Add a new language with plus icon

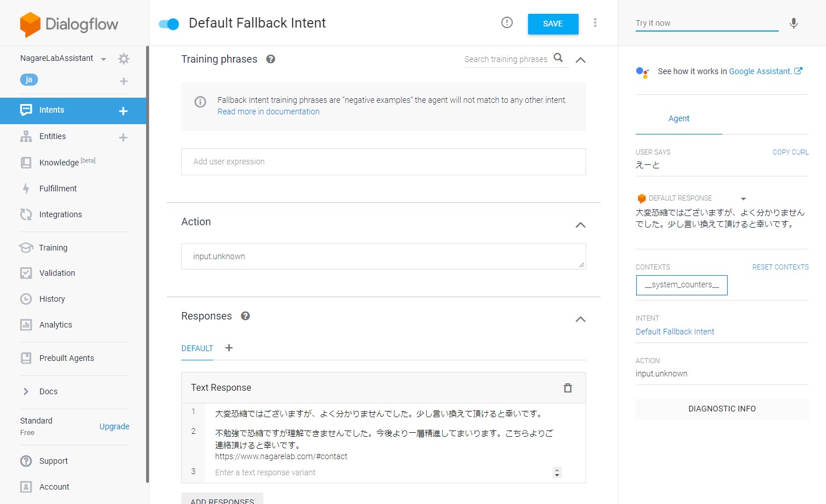tap(124, 81)
